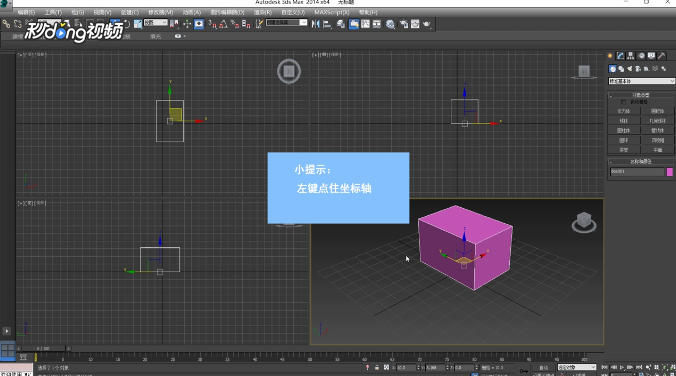Click Use Pivot Point Center icon

click(x=174, y=24)
